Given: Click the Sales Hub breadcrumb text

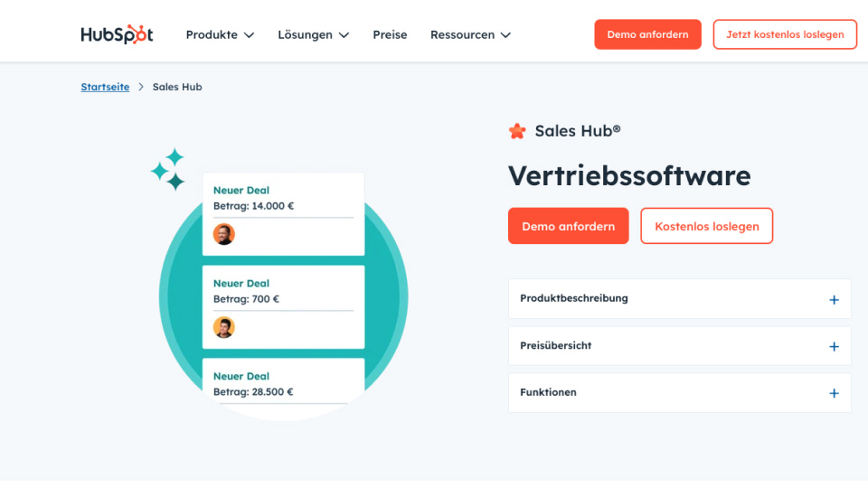Looking at the screenshot, I should (x=177, y=87).
